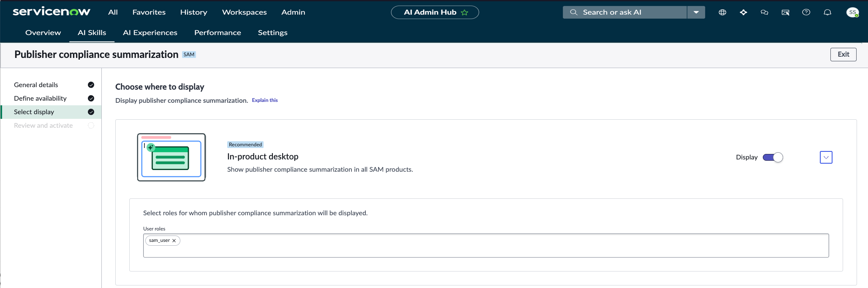Image resolution: width=868 pixels, height=288 pixels.
Task: Open the SS user avatar menu
Action: (852, 12)
